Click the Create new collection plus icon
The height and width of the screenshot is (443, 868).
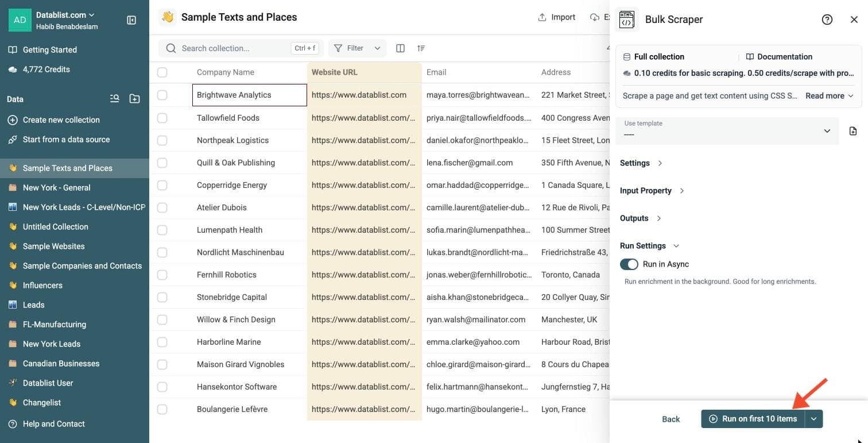[13, 120]
